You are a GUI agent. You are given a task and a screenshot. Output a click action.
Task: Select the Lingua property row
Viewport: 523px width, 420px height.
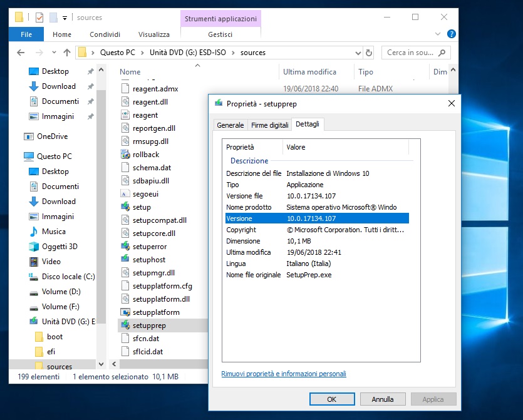pyautogui.click(x=317, y=264)
